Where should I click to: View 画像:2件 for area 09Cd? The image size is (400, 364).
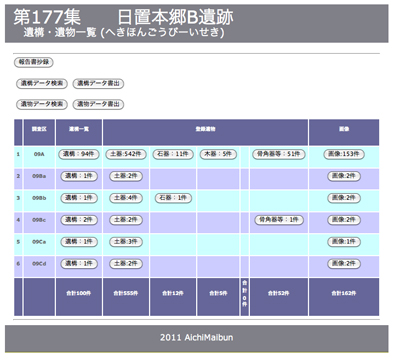pyautogui.click(x=344, y=264)
